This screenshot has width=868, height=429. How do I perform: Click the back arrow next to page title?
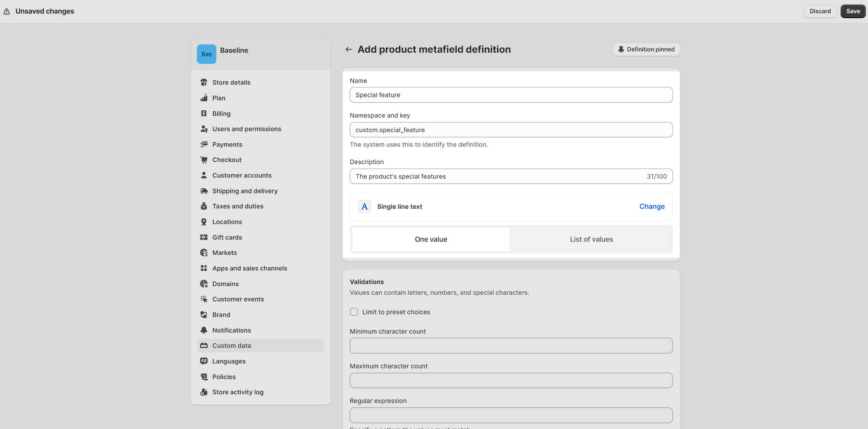(349, 49)
